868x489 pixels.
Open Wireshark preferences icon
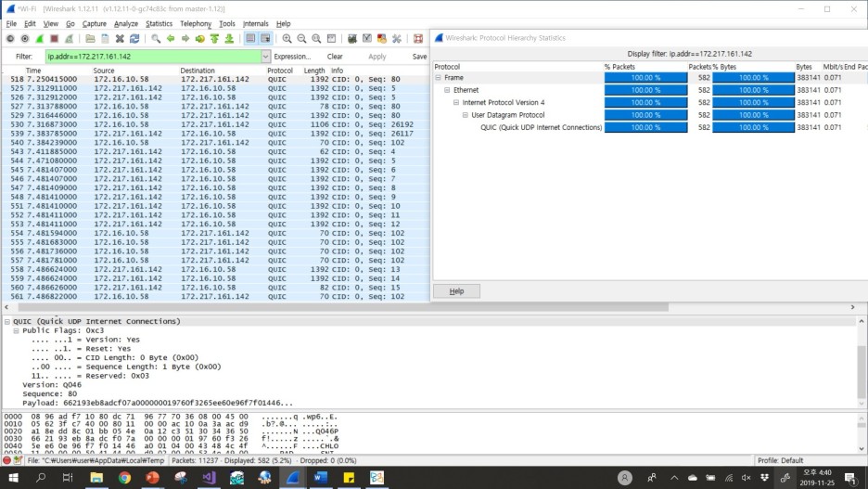tap(396, 38)
